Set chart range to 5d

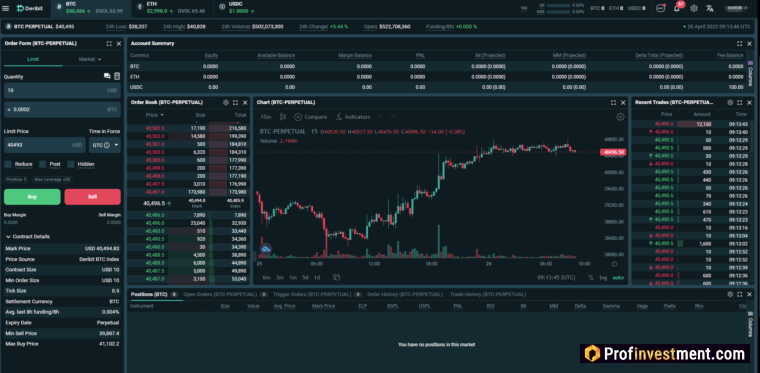pyautogui.click(x=305, y=278)
